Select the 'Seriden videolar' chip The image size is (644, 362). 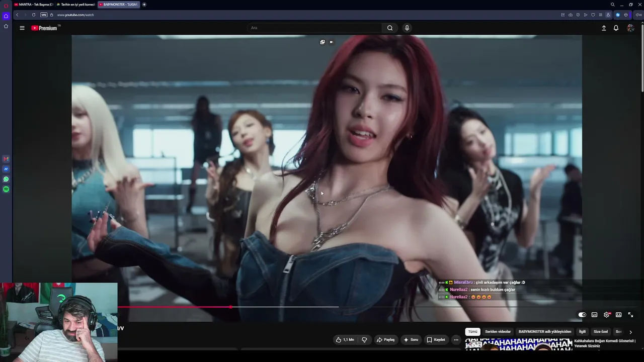click(x=498, y=332)
